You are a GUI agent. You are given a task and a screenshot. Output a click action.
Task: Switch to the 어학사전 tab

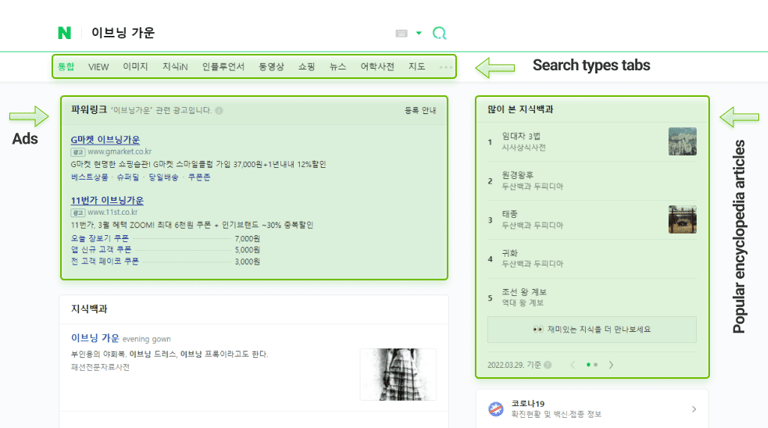tap(377, 67)
